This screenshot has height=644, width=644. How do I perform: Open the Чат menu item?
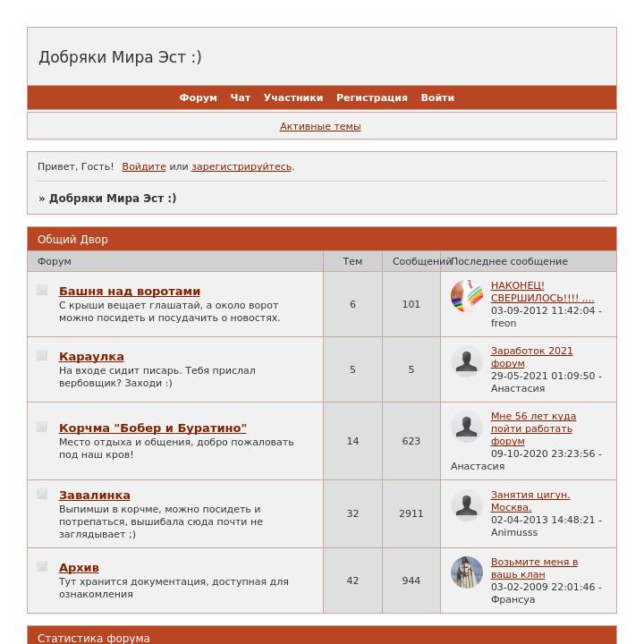pos(241,97)
